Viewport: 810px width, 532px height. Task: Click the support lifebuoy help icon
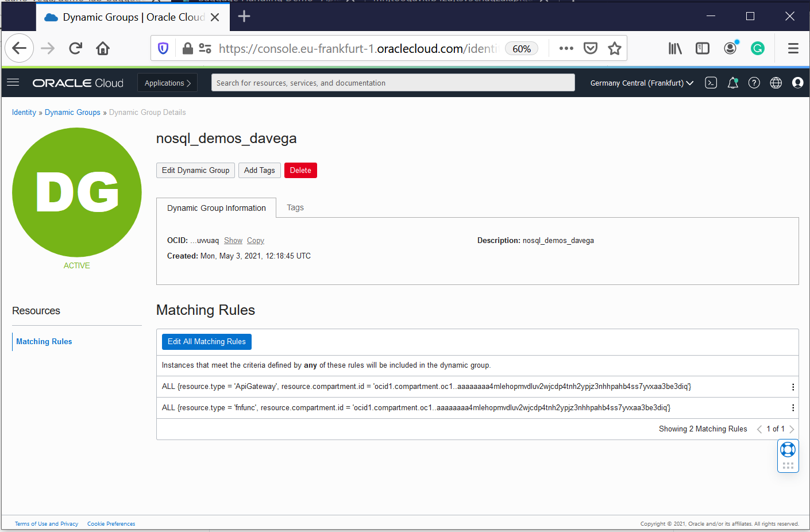point(788,449)
